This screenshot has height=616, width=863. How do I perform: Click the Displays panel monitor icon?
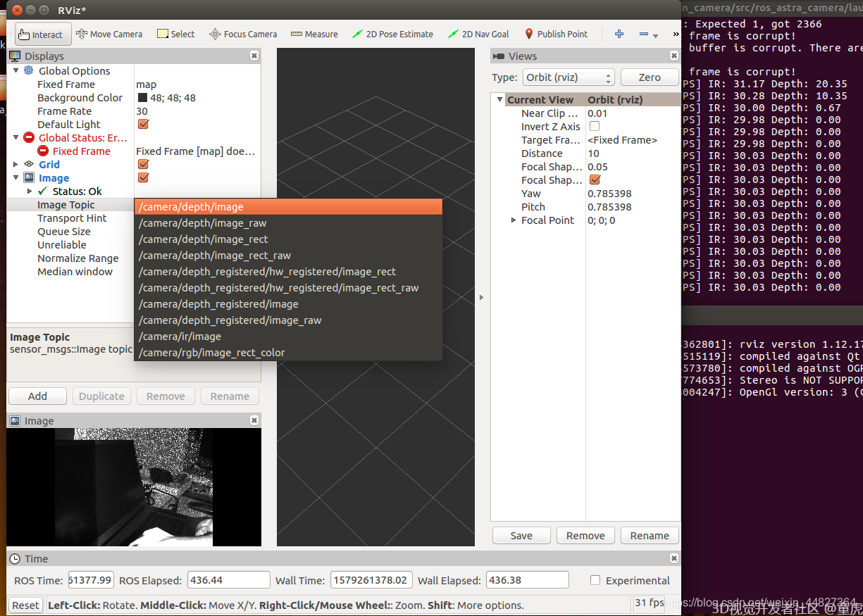click(x=15, y=56)
